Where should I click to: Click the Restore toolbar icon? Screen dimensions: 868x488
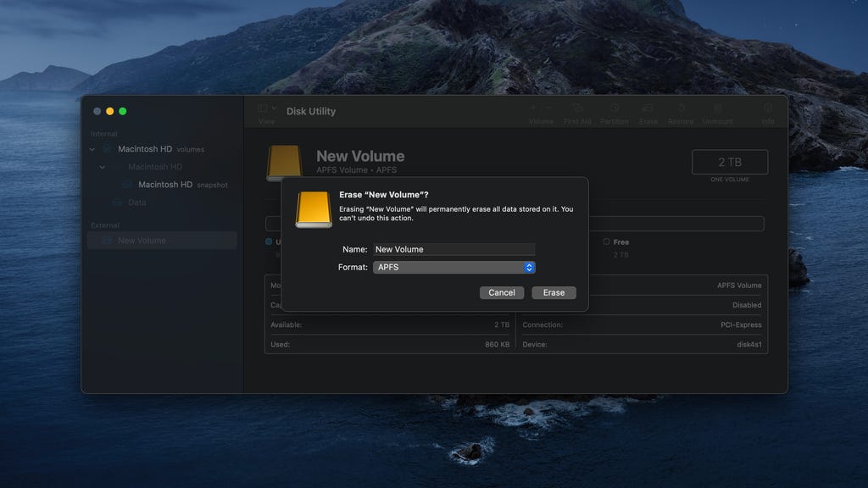click(x=681, y=109)
